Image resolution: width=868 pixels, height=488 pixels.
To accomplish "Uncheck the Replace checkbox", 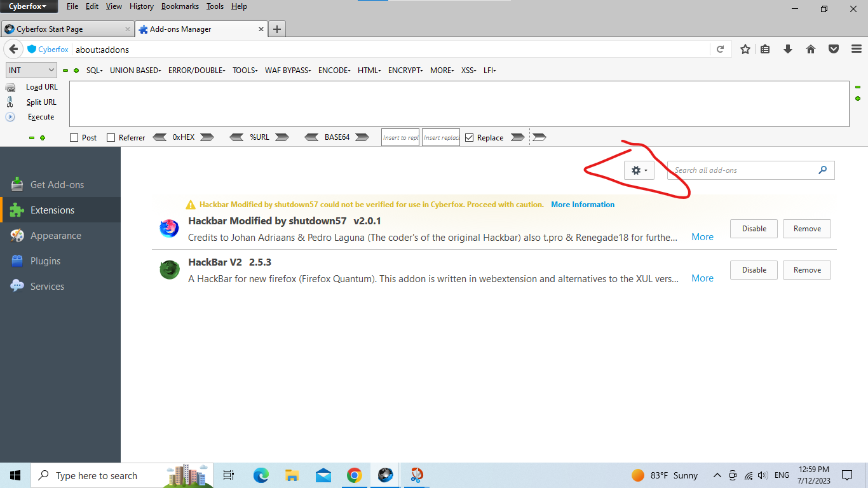I will (470, 137).
